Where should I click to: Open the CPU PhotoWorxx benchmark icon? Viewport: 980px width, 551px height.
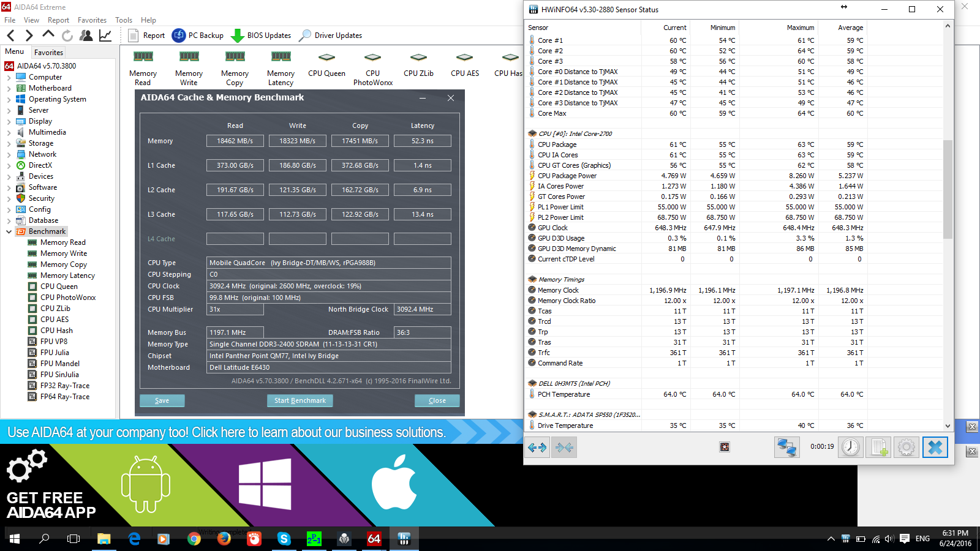click(372, 68)
